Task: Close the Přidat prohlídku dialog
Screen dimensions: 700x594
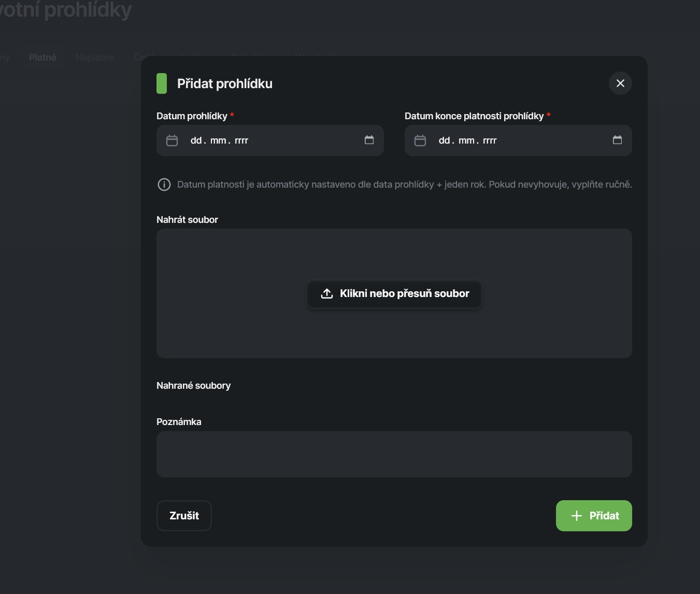Action: pyautogui.click(x=620, y=83)
